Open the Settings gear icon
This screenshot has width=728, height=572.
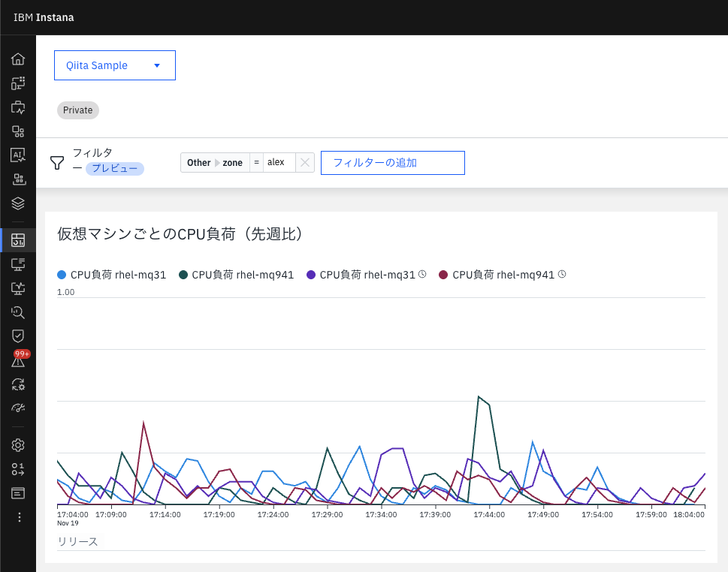click(17, 445)
